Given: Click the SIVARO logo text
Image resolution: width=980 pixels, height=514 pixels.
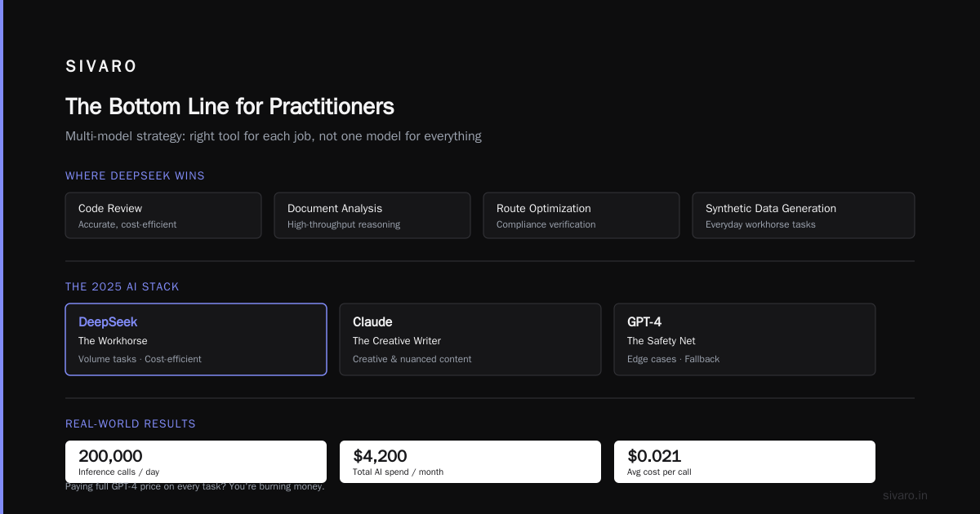Looking at the screenshot, I should pos(101,67).
